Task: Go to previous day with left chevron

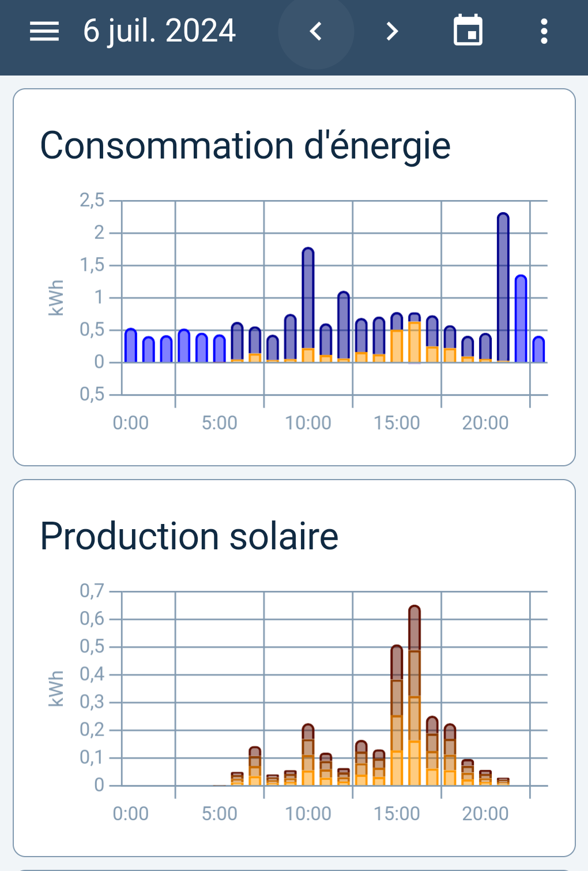Action: (x=316, y=31)
